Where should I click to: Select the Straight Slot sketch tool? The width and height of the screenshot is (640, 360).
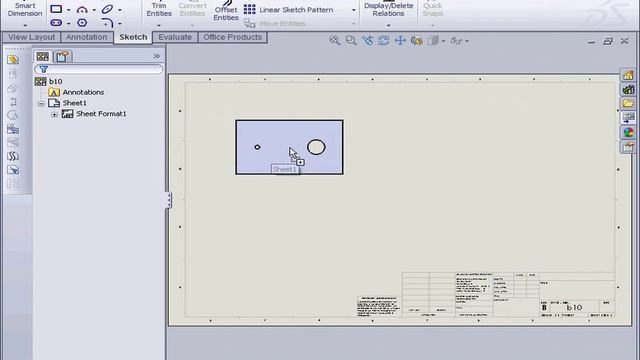(x=56, y=23)
